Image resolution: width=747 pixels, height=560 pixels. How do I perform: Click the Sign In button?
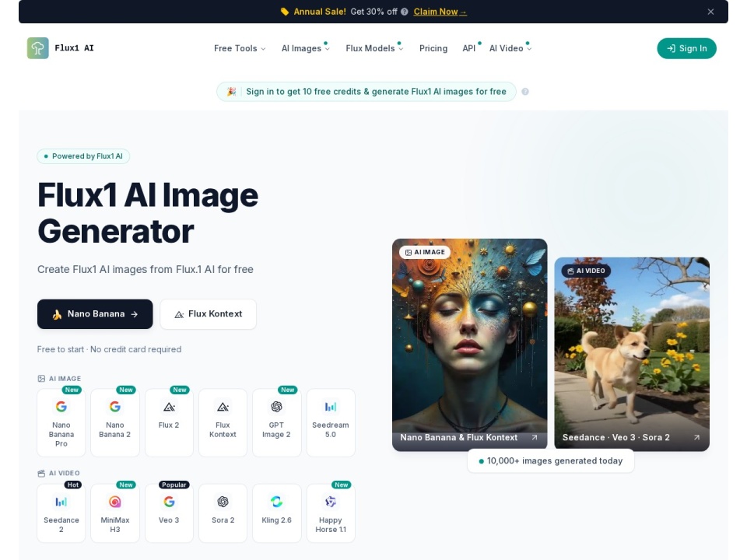click(686, 48)
